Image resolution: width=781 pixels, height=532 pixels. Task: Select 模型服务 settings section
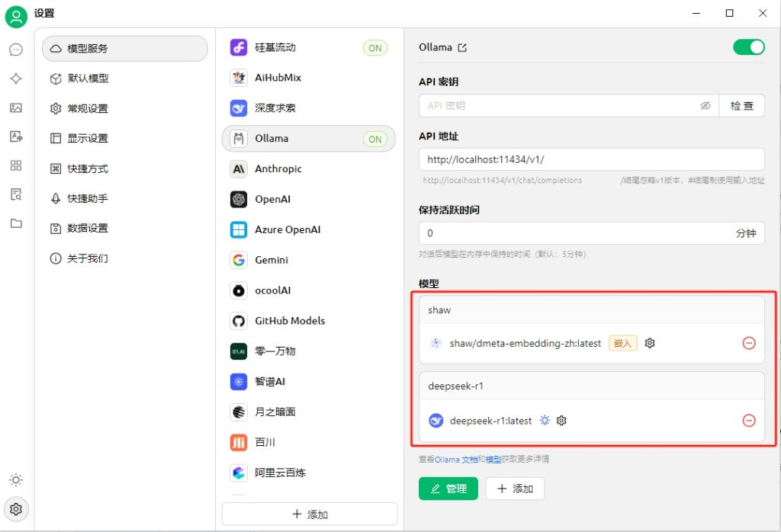(x=125, y=48)
